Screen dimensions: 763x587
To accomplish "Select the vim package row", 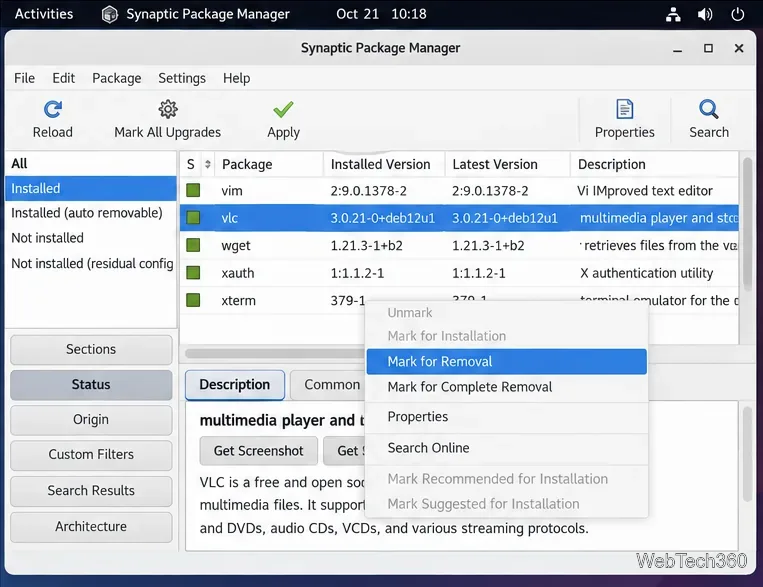I will point(459,190).
